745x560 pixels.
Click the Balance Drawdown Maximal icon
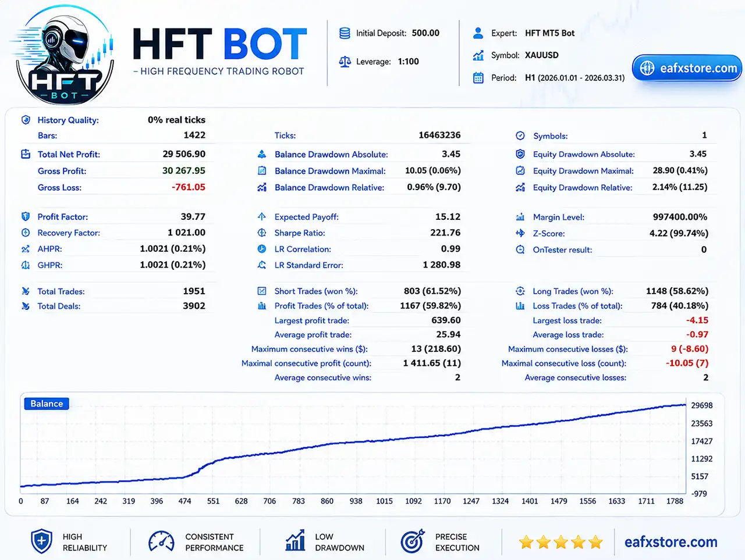262,171
